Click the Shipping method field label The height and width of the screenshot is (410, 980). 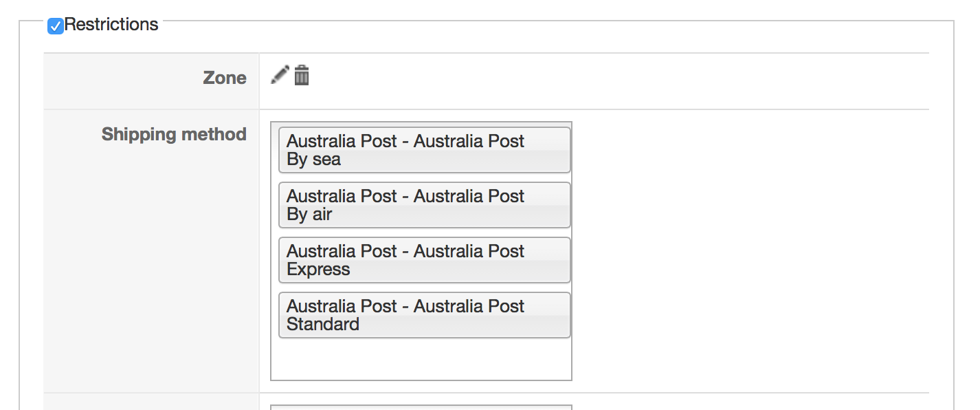174,134
